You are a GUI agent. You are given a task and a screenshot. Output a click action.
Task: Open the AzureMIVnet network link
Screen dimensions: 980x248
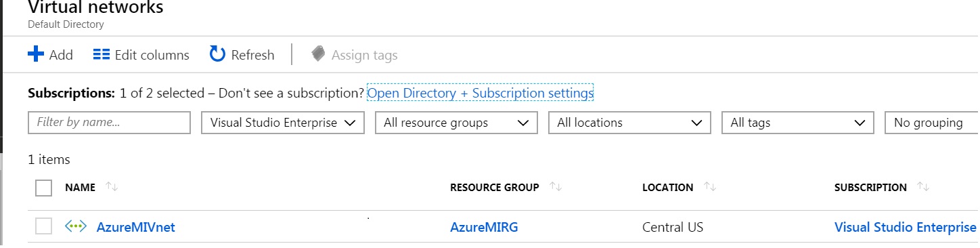tap(135, 227)
